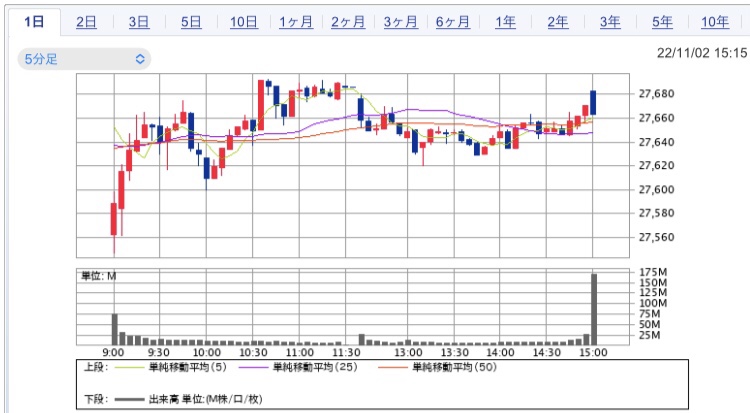
Task: Show the 5年 chart range
Action: [662, 22]
